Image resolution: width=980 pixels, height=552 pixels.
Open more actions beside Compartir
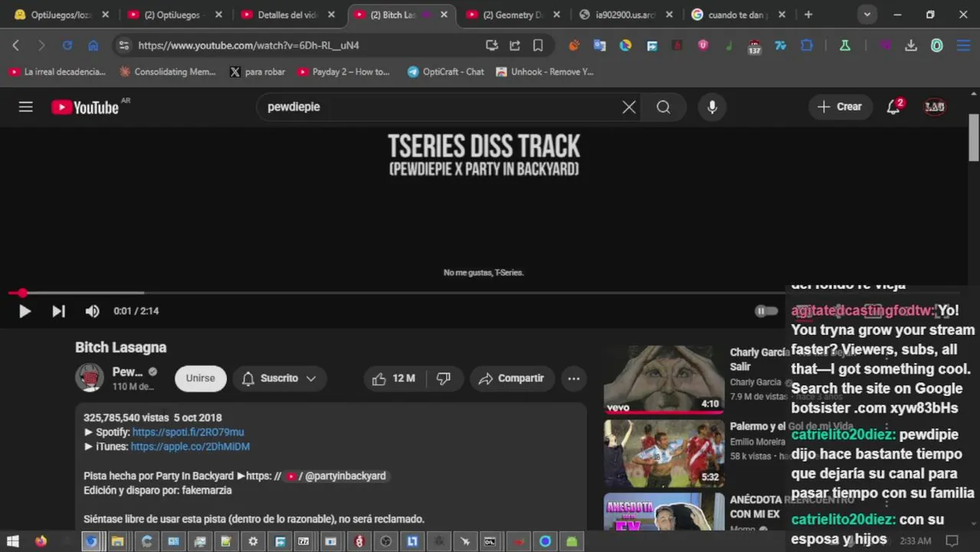tap(574, 378)
